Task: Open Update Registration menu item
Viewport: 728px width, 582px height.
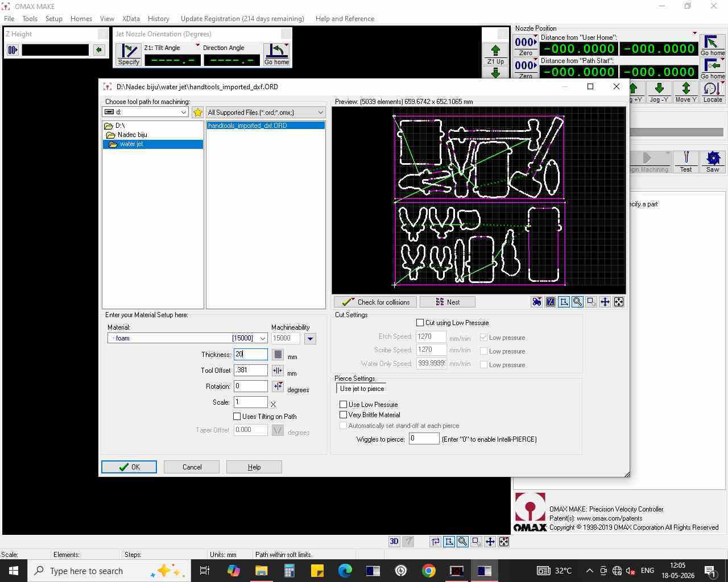Action: pos(242,19)
